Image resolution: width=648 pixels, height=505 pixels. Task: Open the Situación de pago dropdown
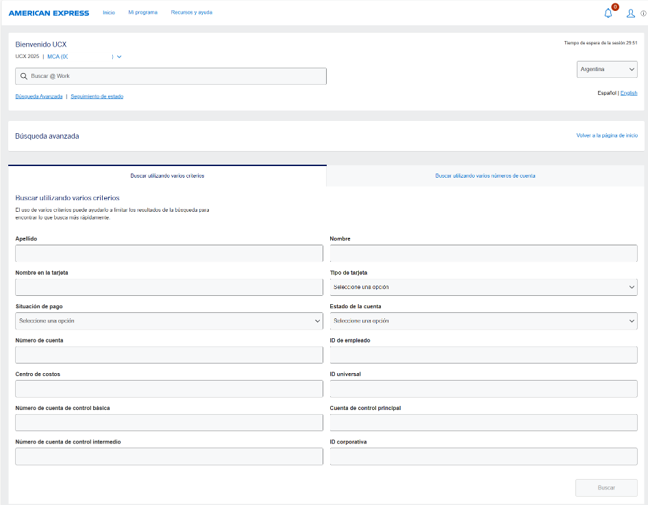click(169, 321)
